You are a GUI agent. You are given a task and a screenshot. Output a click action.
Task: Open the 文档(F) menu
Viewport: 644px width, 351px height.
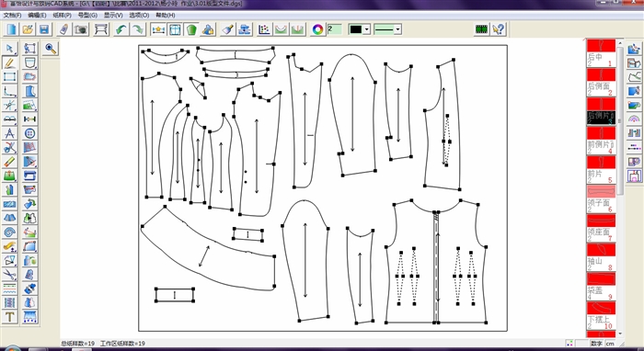click(12, 16)
